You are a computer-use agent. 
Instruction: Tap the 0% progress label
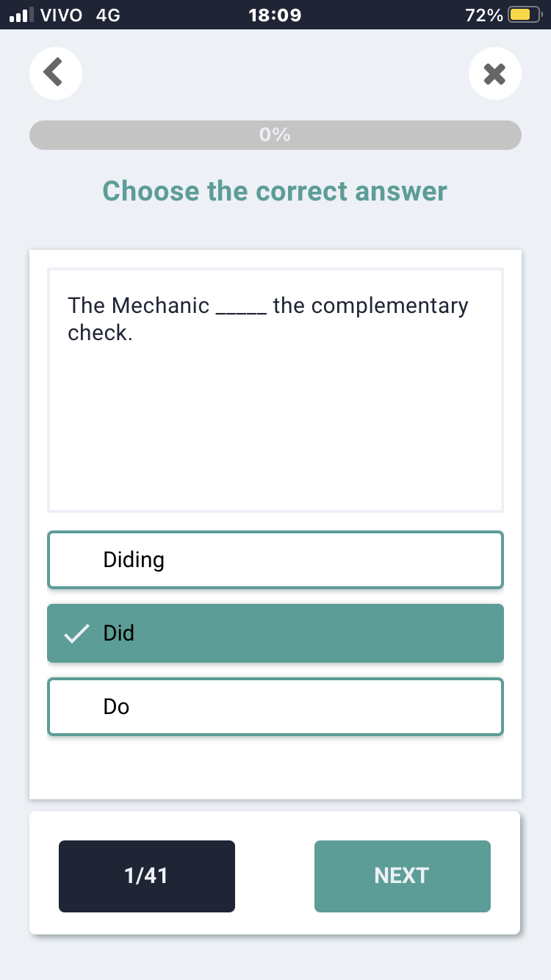click(x=275, y=135)
